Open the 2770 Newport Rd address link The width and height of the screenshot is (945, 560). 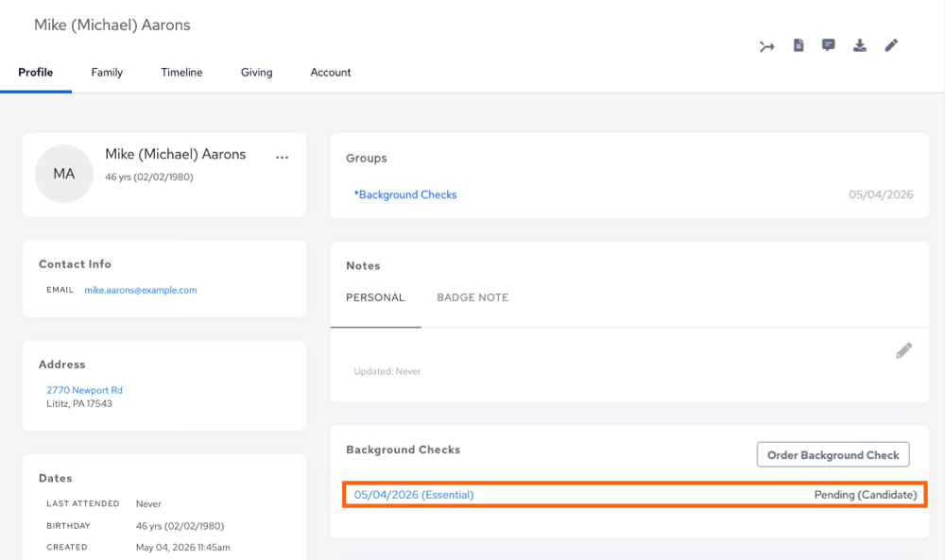click(x=84, y=390)
